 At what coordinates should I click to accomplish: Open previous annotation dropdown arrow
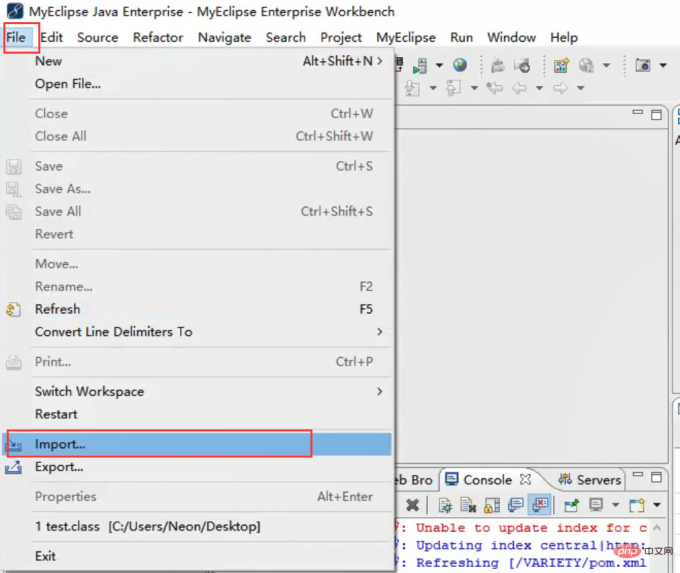(474, 88)
